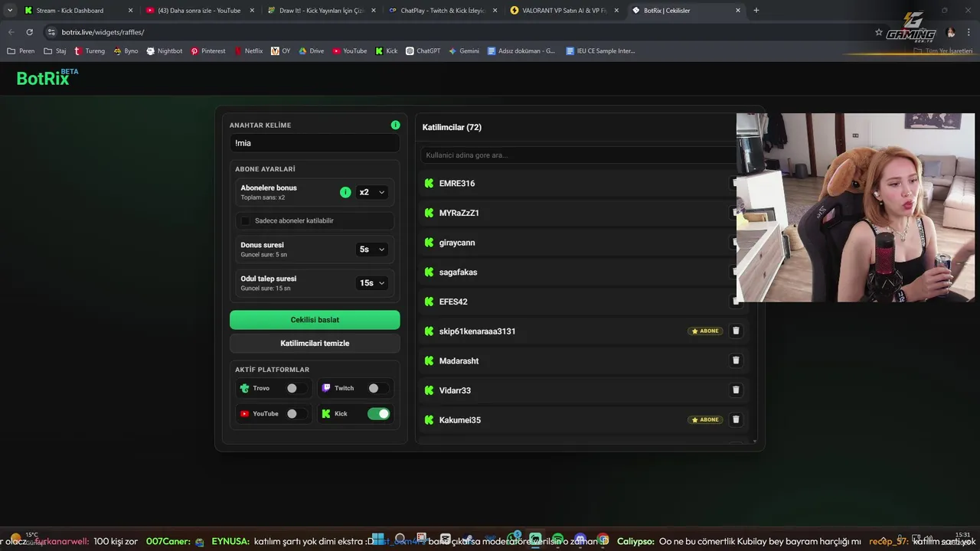Click Cekilisi baslat button
980x551 pixels.
(315, 320)
